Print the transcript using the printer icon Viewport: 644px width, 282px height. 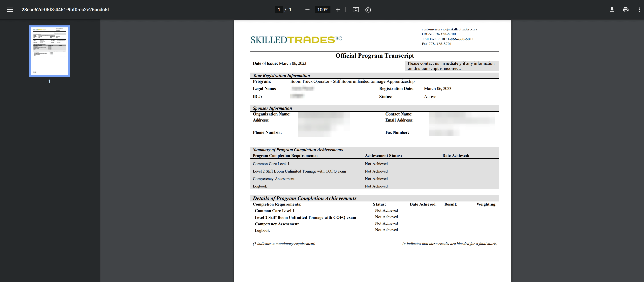tap(626, 10)
